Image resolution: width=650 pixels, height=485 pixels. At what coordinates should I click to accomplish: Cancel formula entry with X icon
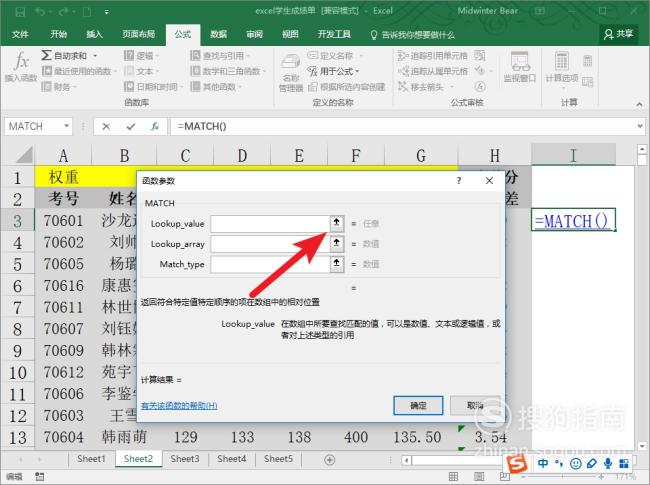(x=106, y=126)
